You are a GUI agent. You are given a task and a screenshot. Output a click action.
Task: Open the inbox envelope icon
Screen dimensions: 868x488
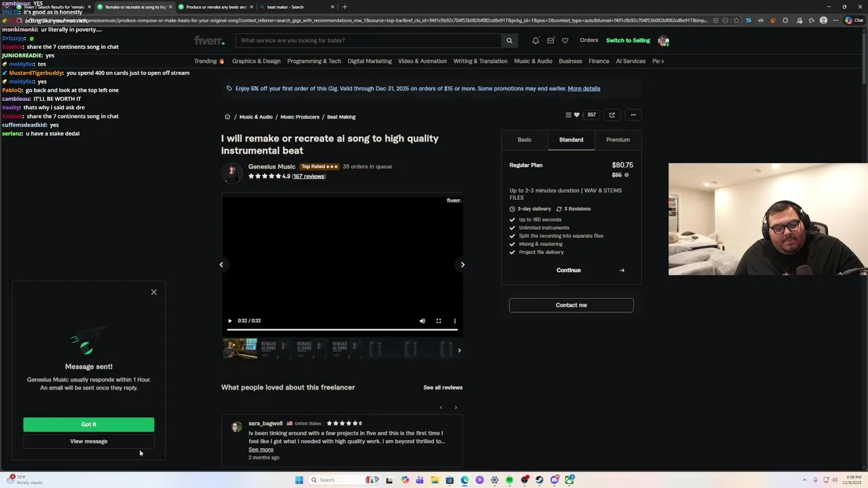click(551, 41)
